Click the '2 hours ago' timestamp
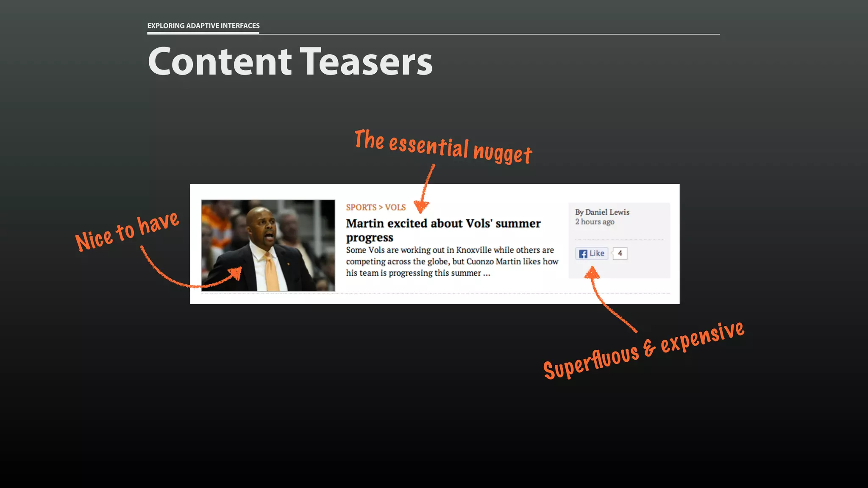 pyautogui.click(x=595, y=222)
